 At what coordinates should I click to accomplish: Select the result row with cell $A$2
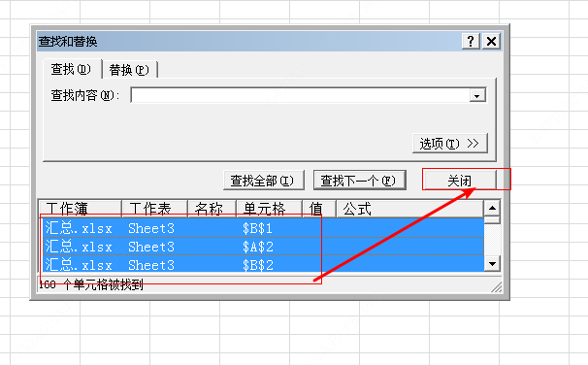263,247
